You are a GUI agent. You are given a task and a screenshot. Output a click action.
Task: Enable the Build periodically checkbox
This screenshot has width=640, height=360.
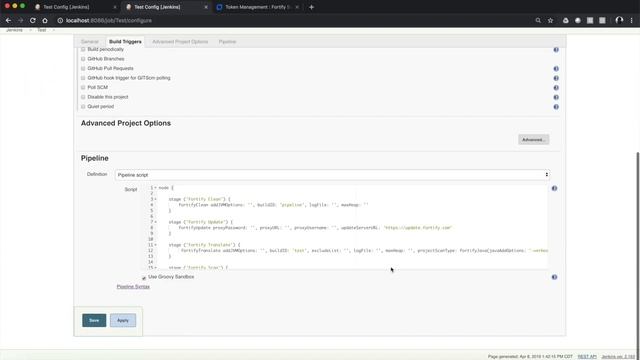[83, 49]
